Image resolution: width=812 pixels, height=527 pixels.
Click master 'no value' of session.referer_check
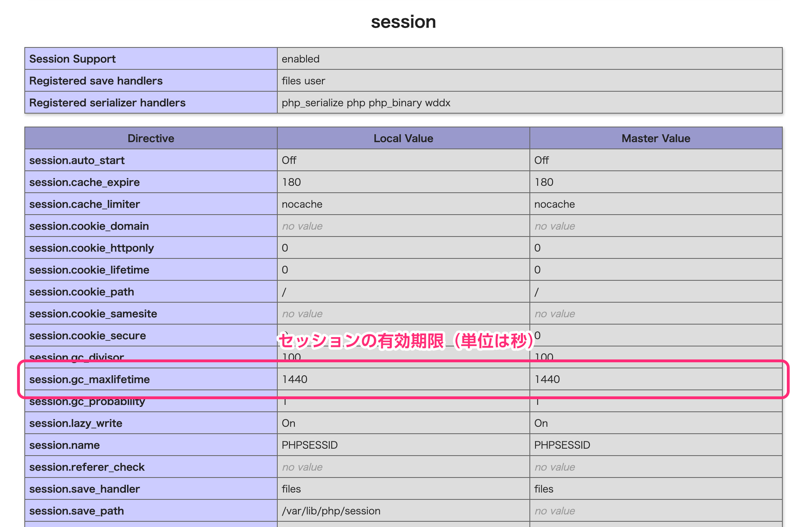click(x=555, y=467)
